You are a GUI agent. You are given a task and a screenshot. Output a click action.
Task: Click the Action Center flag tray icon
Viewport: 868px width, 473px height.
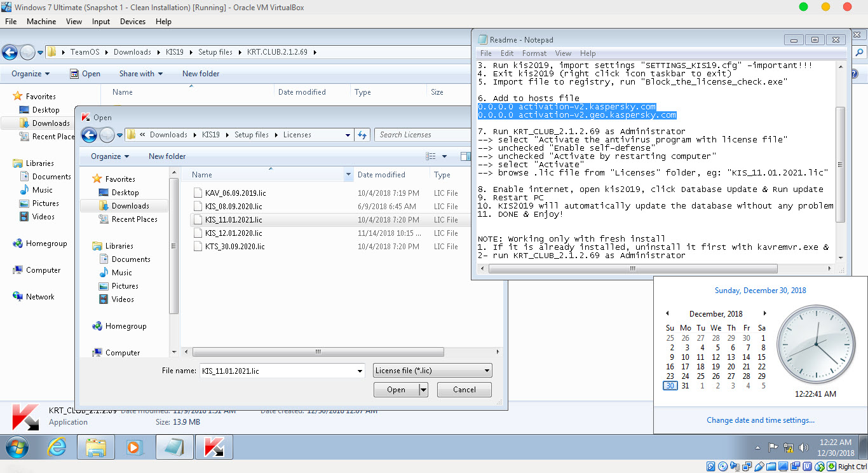[x=773, y=447]
